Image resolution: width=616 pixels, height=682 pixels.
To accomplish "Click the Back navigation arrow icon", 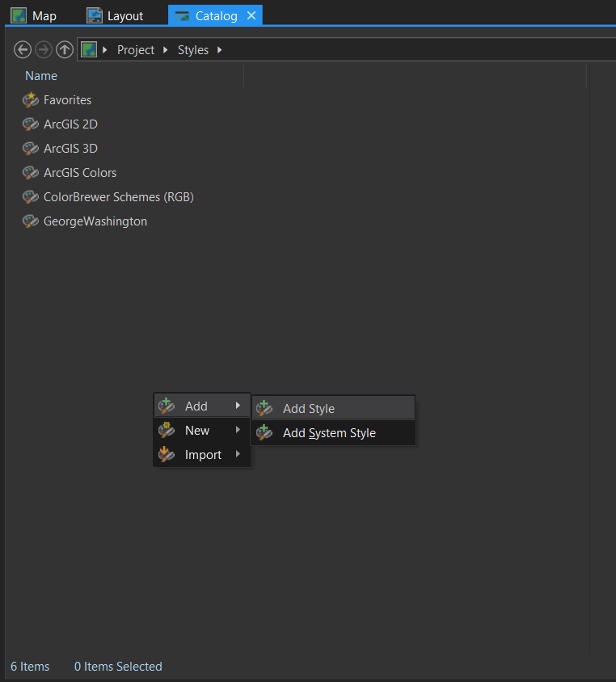I will coord(23,49).
